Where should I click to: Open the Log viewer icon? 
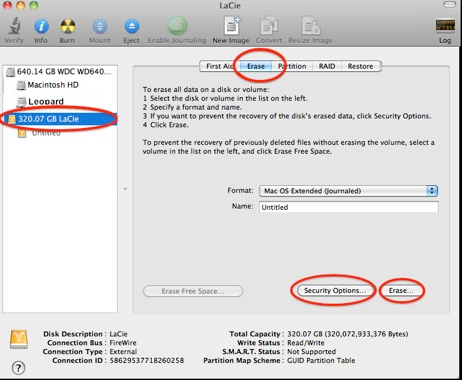point(445,26)
